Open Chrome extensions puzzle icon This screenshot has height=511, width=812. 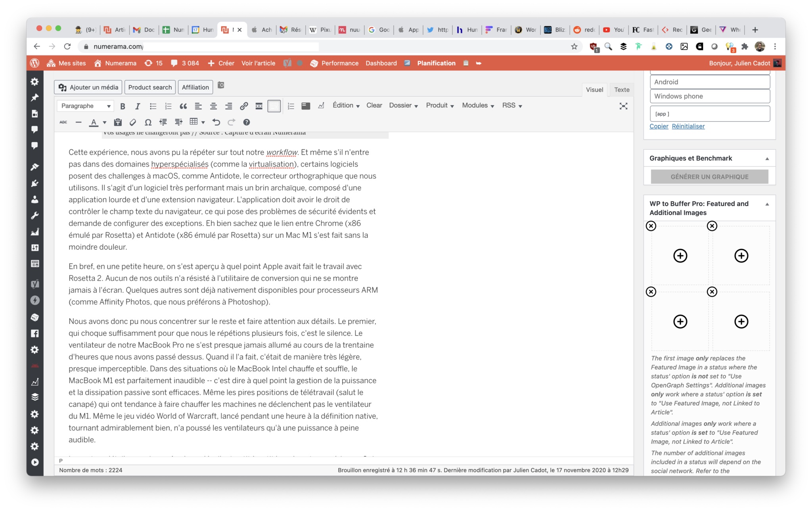tap(745, 46)
